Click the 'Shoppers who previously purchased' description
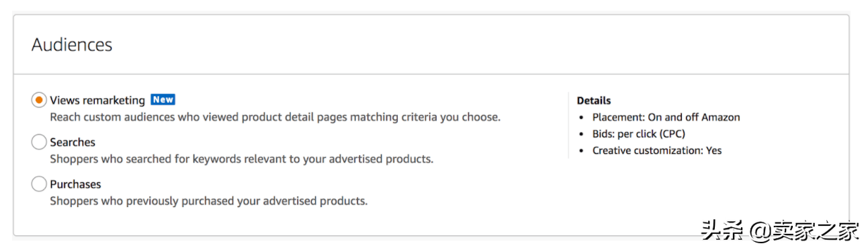 coord(209,201)
